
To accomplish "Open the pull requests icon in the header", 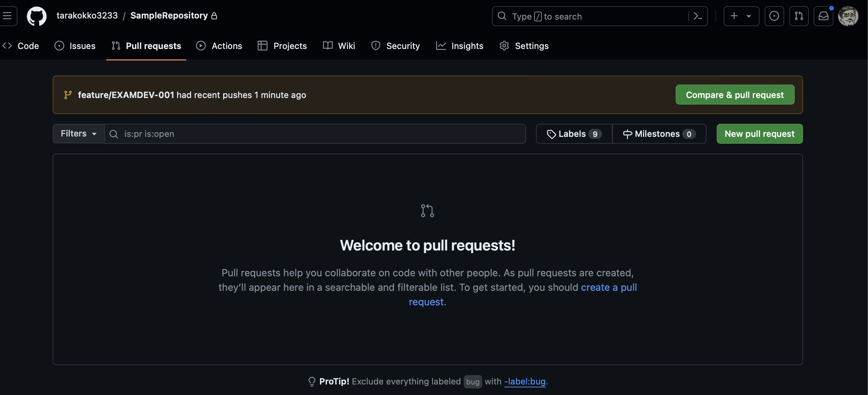I will point(799,16).
